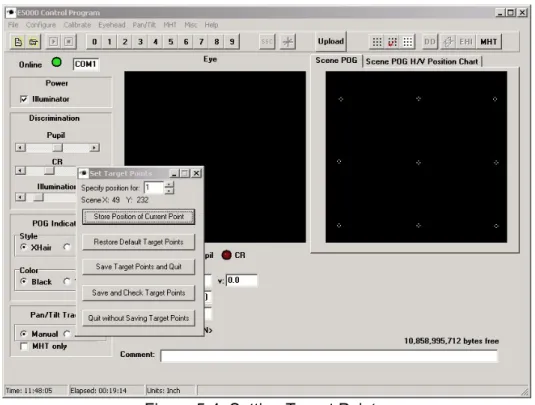
Task: Open the Pan/Tilt menu
Action: click(144, 25)
